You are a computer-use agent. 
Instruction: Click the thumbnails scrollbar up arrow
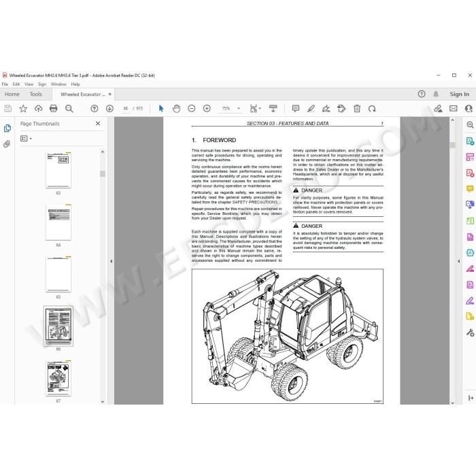click(103, 152)
